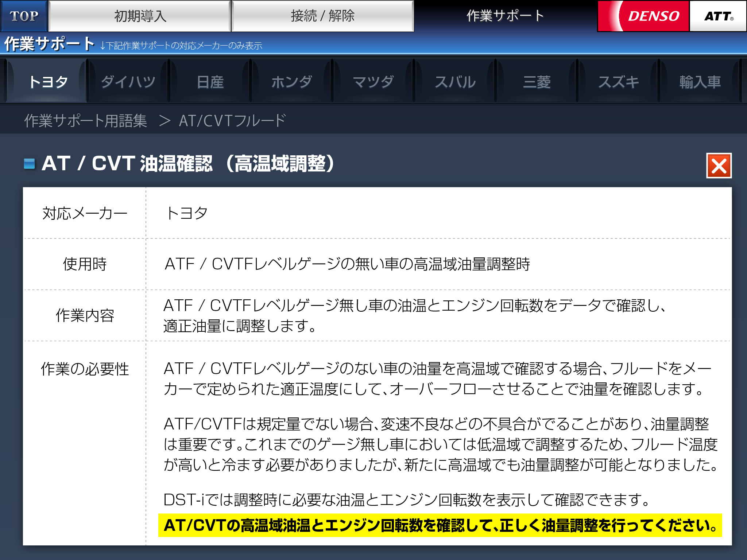747x560 pixels.
Task: Select the 三菱 manufacturer tab
Action: click(x=537, y=82)
